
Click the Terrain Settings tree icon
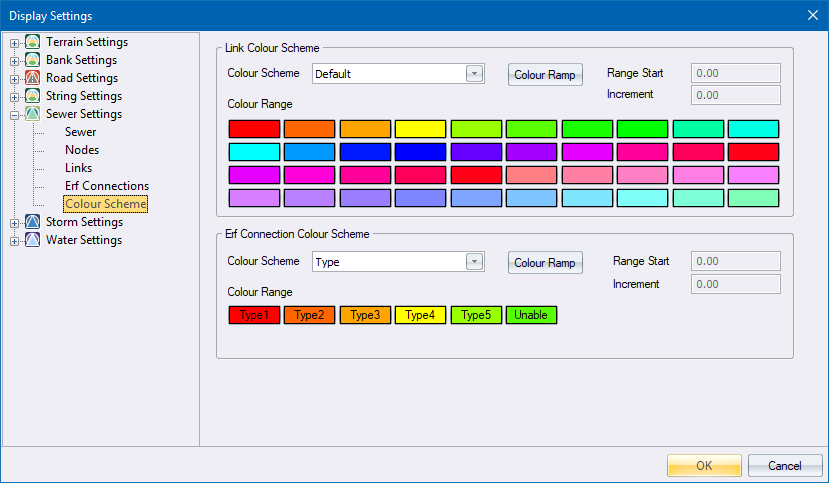click(x=33, y=42)
